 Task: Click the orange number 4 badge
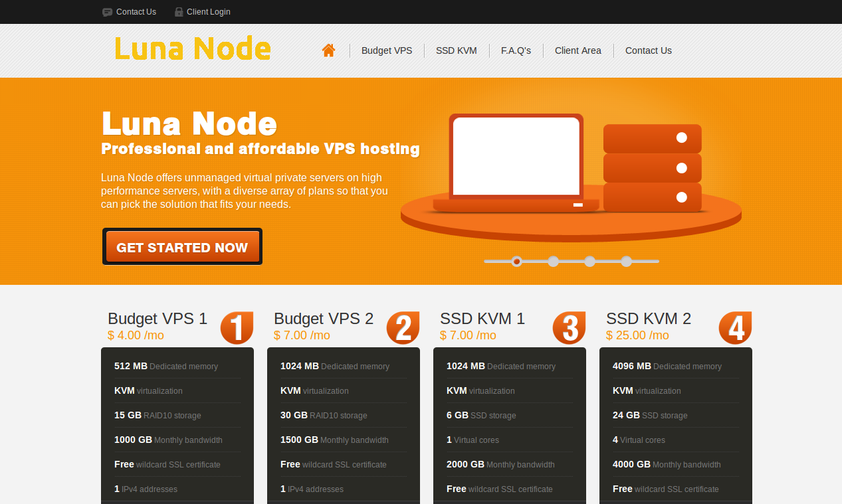coord(736,327)
